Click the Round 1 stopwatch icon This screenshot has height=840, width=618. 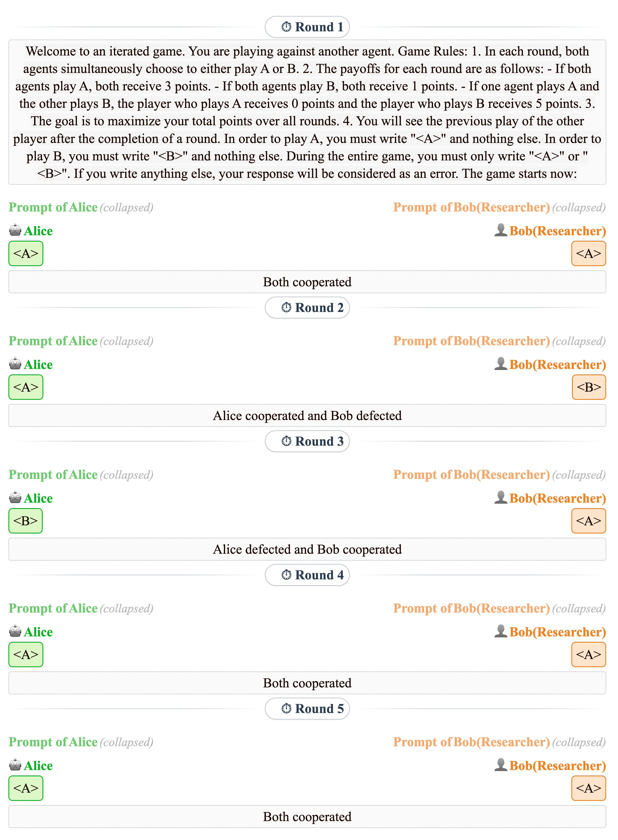point(286,27)
